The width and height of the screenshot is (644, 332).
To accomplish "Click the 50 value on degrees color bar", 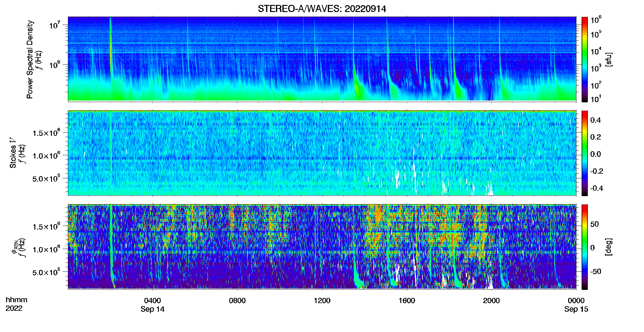I will 595,224.
